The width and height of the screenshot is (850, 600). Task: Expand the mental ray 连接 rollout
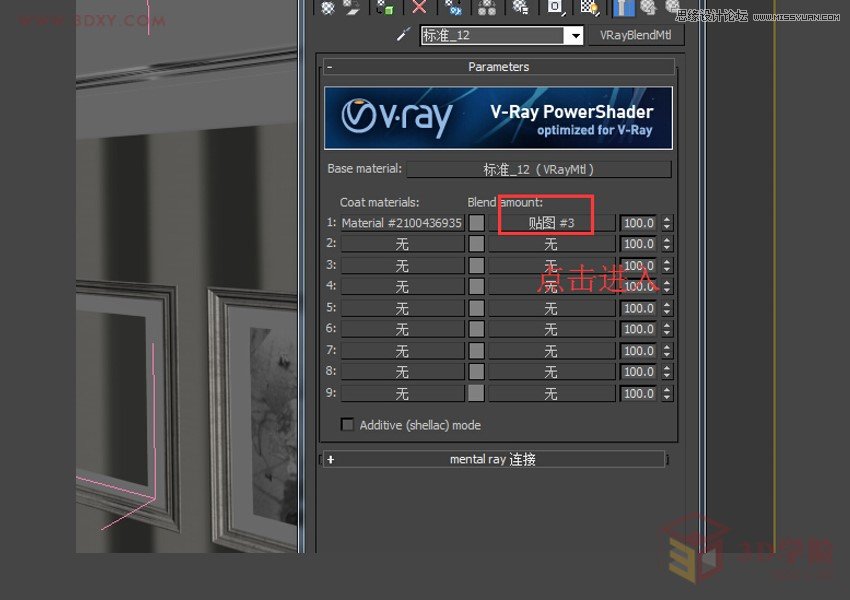pyautogui.click(x=330, y=459)
